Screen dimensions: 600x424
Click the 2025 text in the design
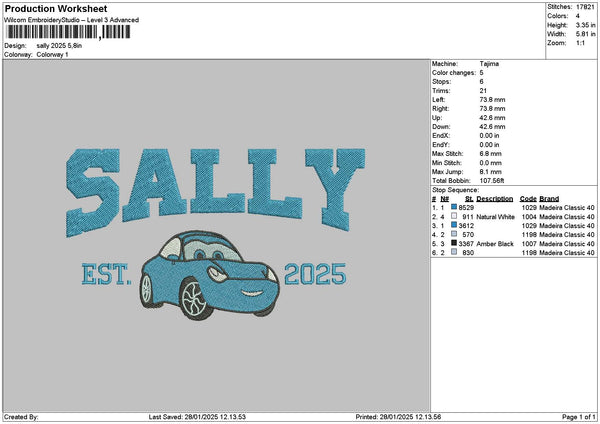315,274
